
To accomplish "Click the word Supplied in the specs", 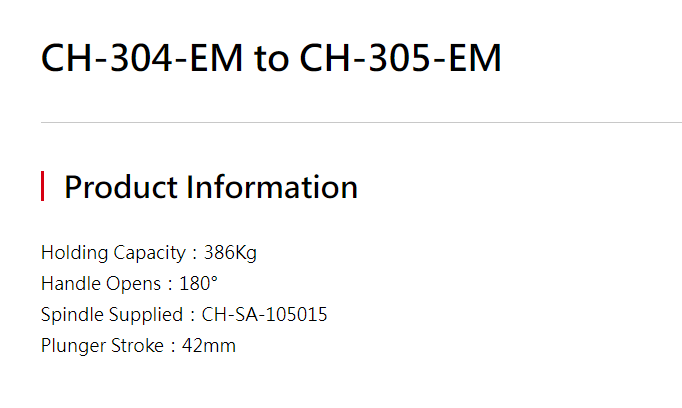I will coord(146,314).
